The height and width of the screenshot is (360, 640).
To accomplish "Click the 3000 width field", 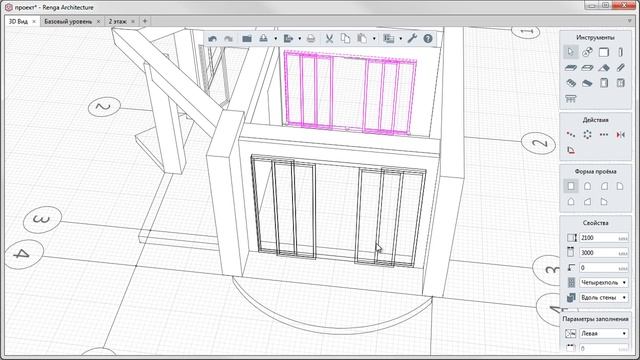I will [604, 253].
